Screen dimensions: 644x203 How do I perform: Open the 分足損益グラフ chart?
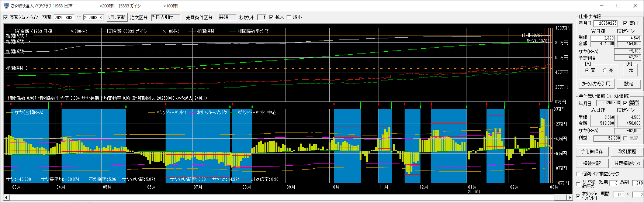coord(627,163)
